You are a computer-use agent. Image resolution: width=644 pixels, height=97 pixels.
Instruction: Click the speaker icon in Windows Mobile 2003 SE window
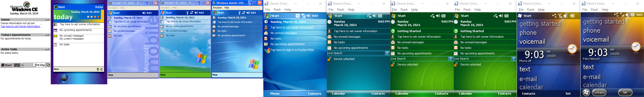coord(249,13)
